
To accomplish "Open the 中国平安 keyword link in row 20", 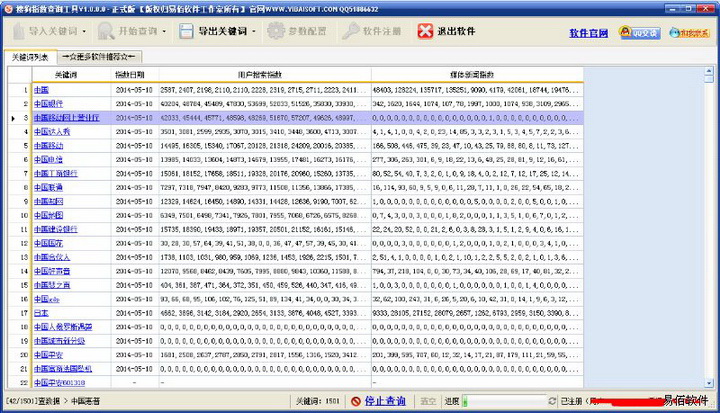I will [x=48, y=355].
